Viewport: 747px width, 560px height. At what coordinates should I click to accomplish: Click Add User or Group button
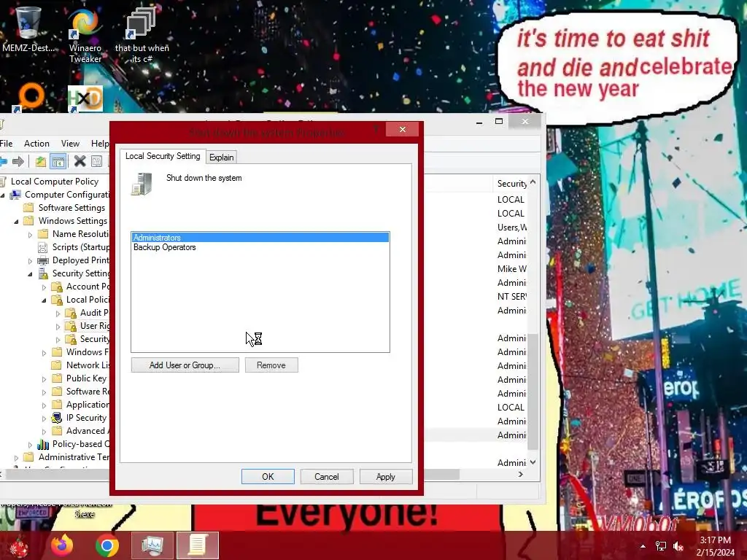pyautogui.click(x=185, y=365)
